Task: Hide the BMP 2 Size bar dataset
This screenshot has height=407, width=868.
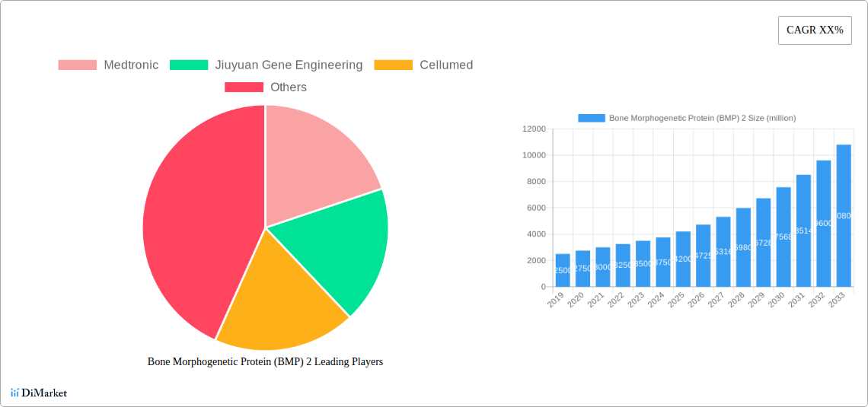Action: tap(687, 118)
